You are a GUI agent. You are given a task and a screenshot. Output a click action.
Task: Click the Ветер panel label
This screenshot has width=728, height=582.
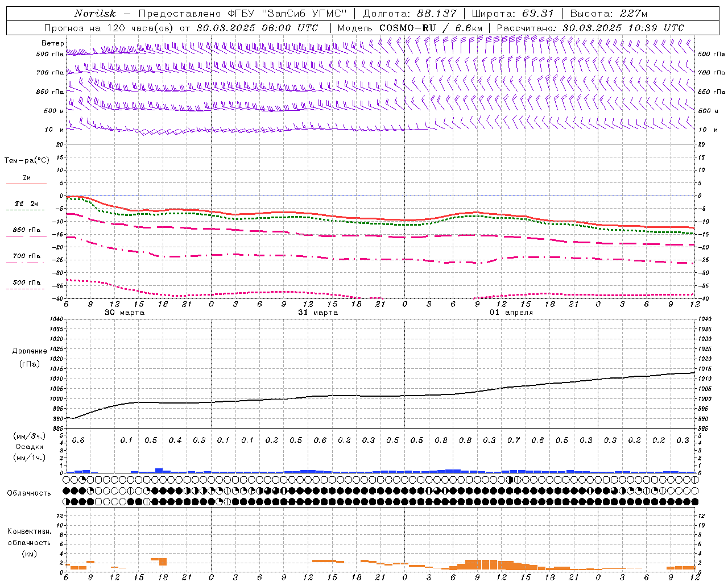pos(52,43)
